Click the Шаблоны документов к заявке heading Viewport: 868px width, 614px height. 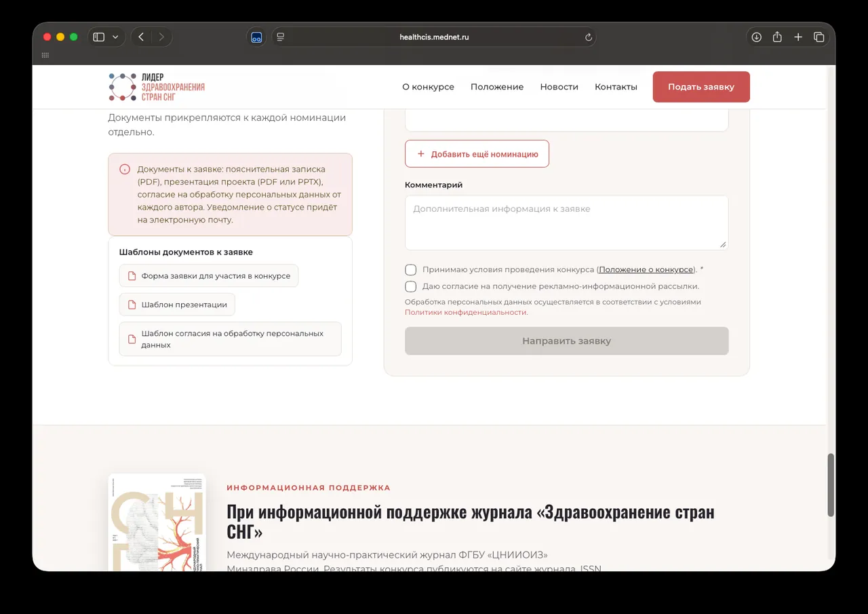[x=186, y=252]
